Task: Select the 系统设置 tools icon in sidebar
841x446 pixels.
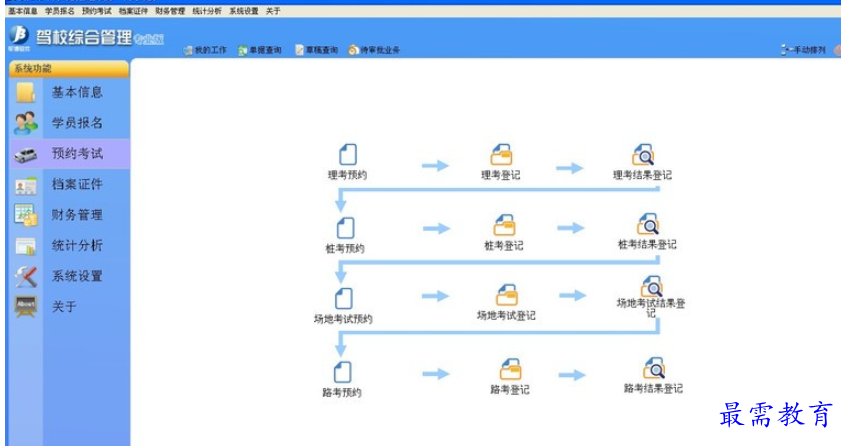Action: pyautogui.click(x=25, y=277)
